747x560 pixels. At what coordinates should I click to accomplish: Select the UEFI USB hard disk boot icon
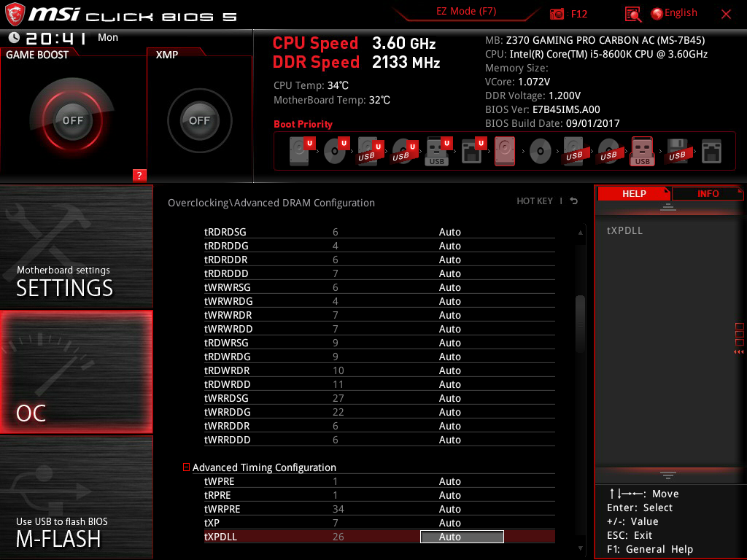click(371, 151)
